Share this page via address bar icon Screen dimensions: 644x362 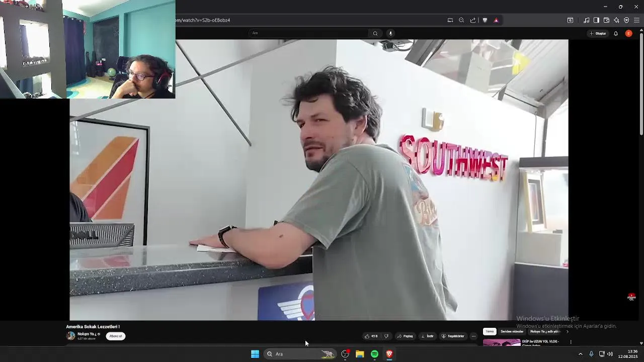click(x=473, y=20)
